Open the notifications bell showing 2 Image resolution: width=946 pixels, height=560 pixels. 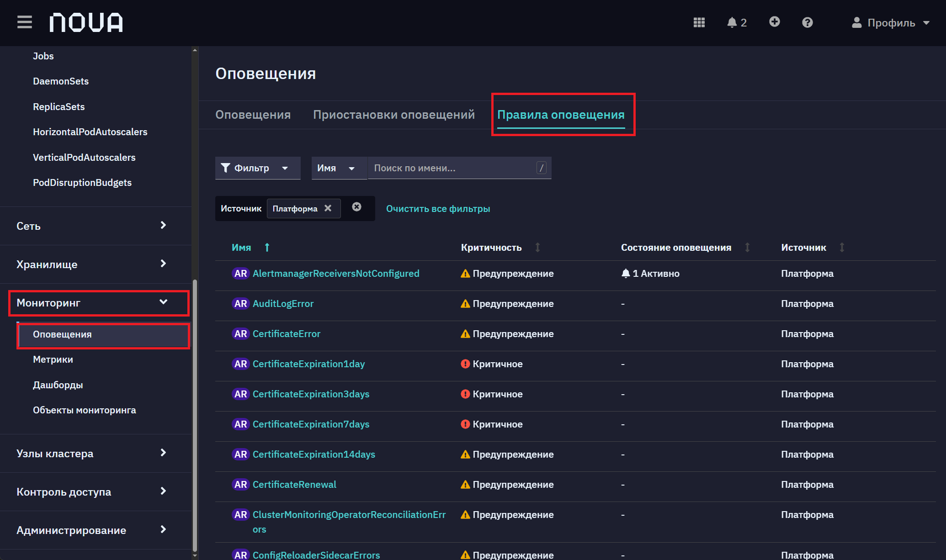pyautogui.click(x=737, y=22)
